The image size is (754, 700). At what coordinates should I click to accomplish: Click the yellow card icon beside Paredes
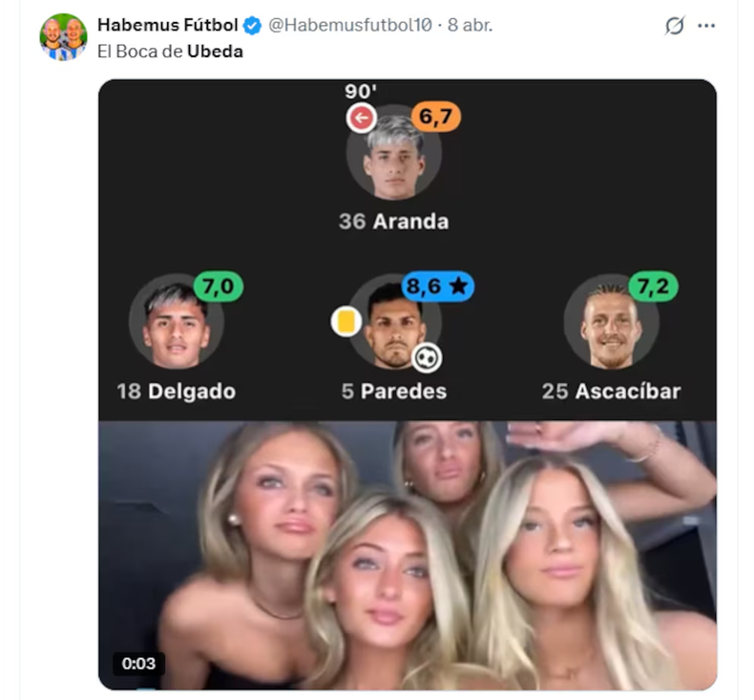pos(346,322)
